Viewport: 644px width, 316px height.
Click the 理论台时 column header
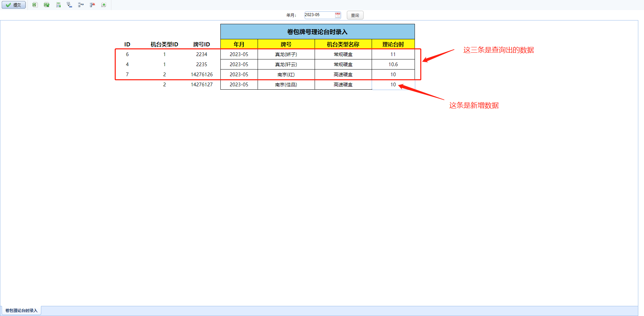click(x=393, y=44)
